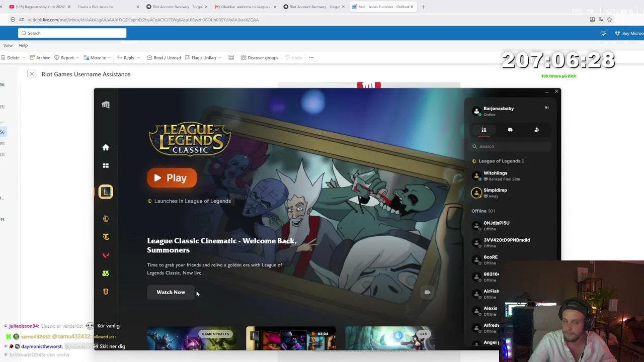Report the email in Outlook
The height and width of the screenshot is (362, 644).
click(x=64, y=58)
